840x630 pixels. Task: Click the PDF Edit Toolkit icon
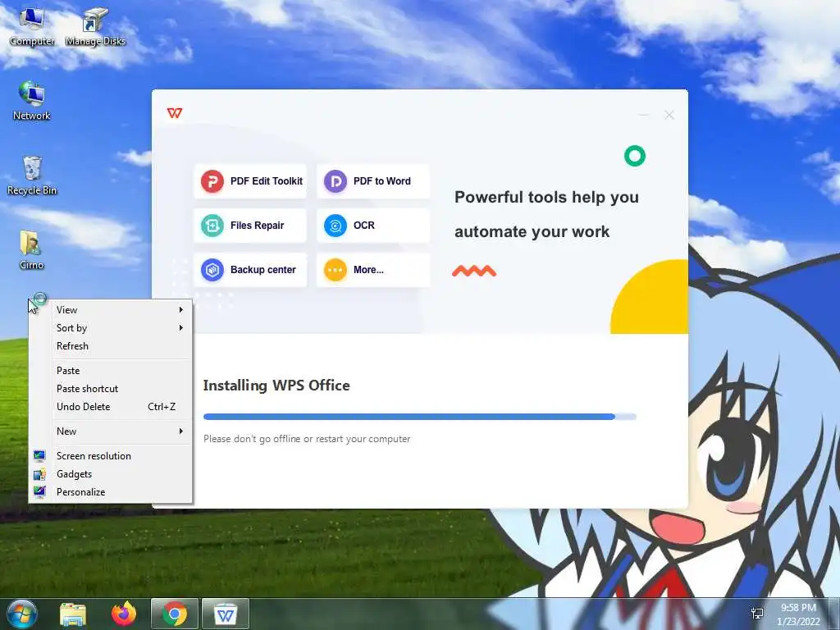[x=212, y=181]
